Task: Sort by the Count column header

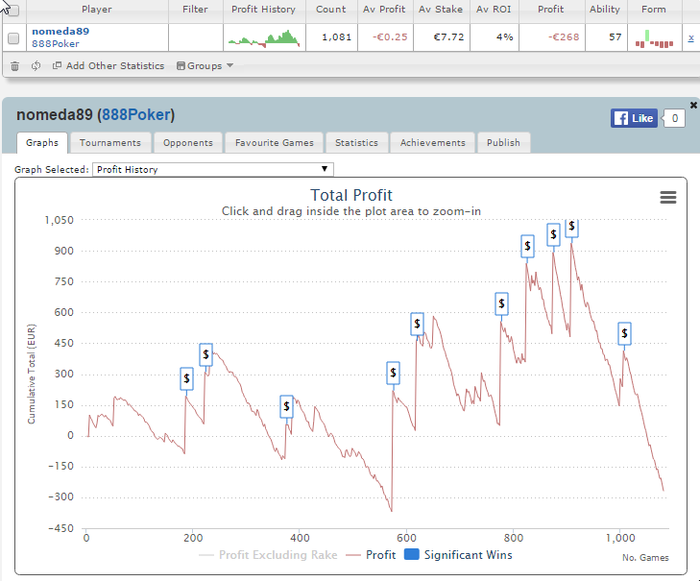Action: (x=331, y=9)
